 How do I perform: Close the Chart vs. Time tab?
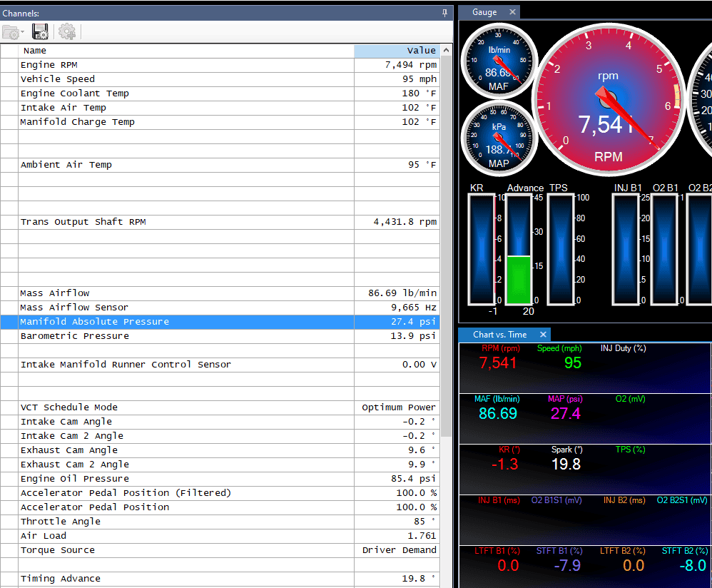[x=543, y=335]
